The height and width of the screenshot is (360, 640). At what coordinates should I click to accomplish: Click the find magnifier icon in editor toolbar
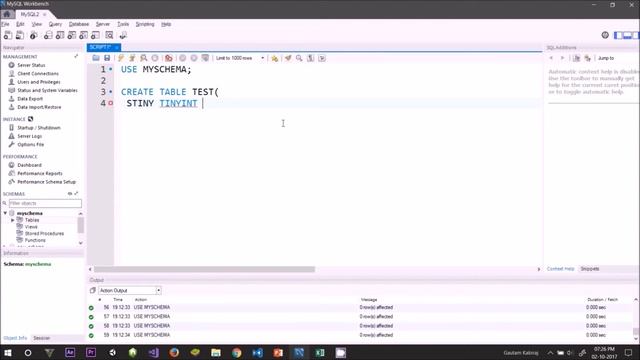pos(299,58)
